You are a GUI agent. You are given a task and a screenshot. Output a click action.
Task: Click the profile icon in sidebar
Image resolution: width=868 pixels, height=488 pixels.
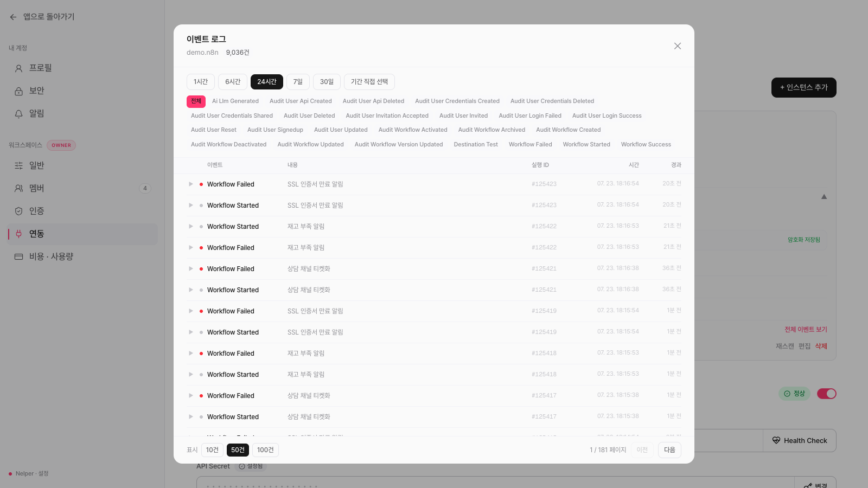coord(18,68)
